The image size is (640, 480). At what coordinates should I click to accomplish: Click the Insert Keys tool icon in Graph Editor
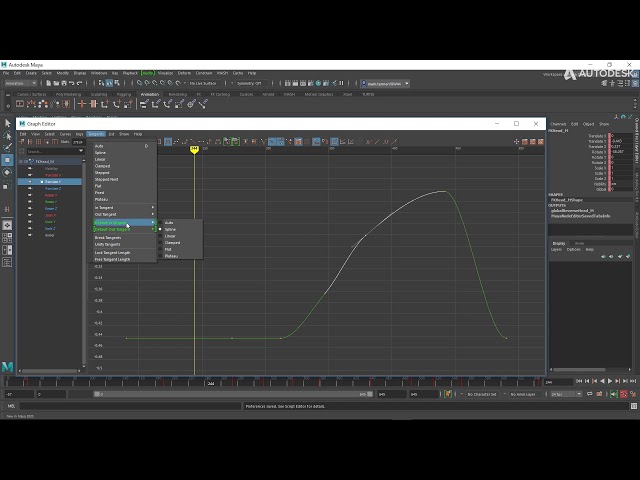tap(30, 142)
